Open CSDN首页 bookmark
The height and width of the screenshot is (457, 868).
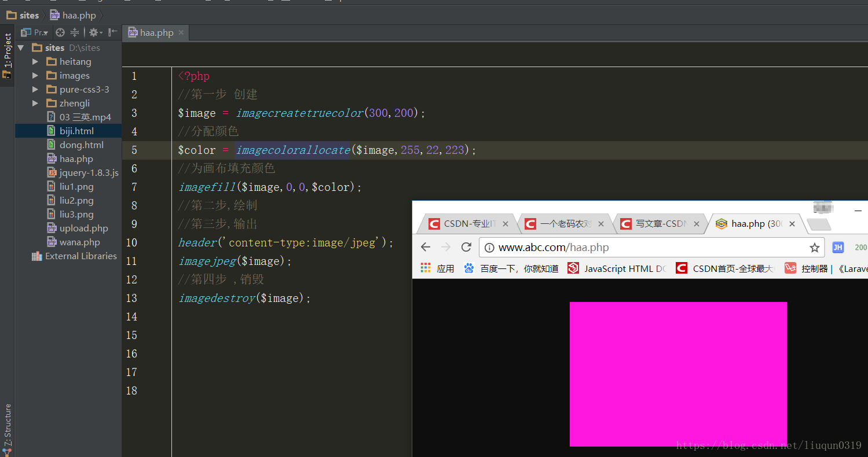pyautogui.click(x=724, y=268)
